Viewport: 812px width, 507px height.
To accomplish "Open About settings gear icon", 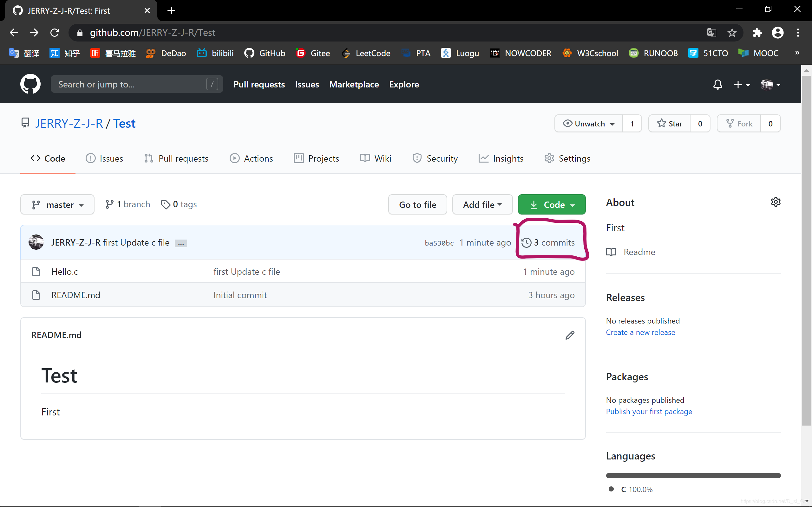I will pos(776,202).
